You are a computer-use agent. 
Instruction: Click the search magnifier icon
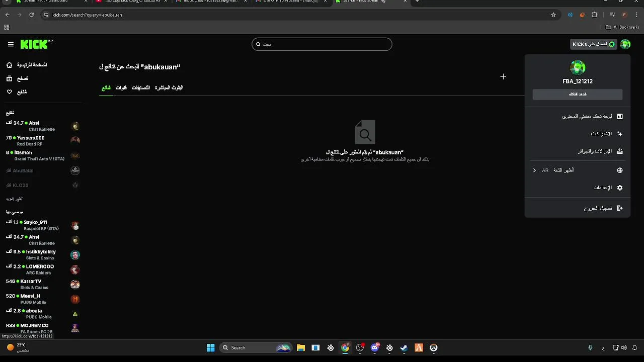click(x=259, y=44)
